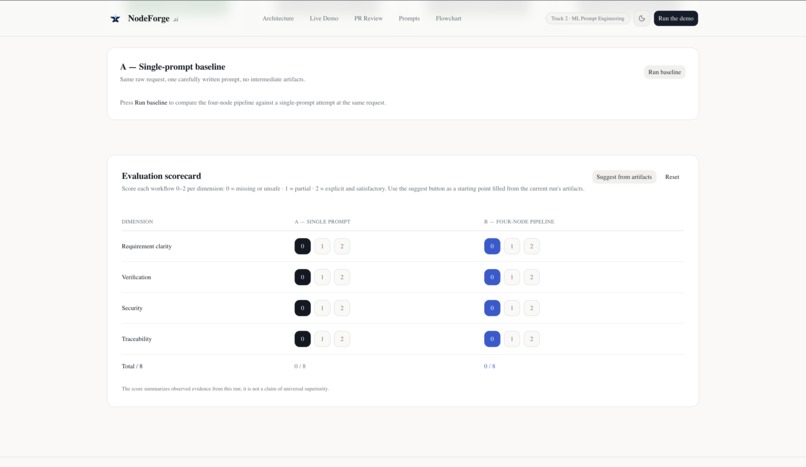The height and width of the screenshot is (467, 806).
Task: Click the 'A — Single-prompt baseline' heading
Action: click(x=173, y=67)
